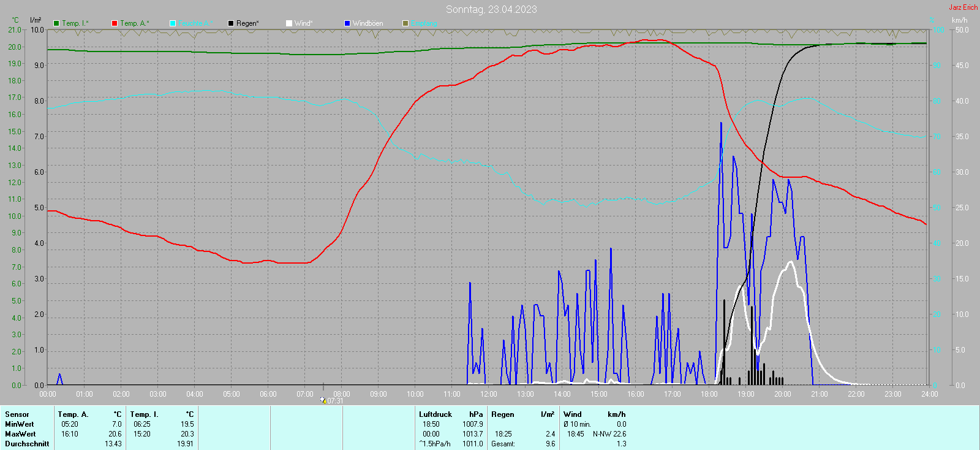Open the 'Jarz Erich' credit link

point(963,7)
